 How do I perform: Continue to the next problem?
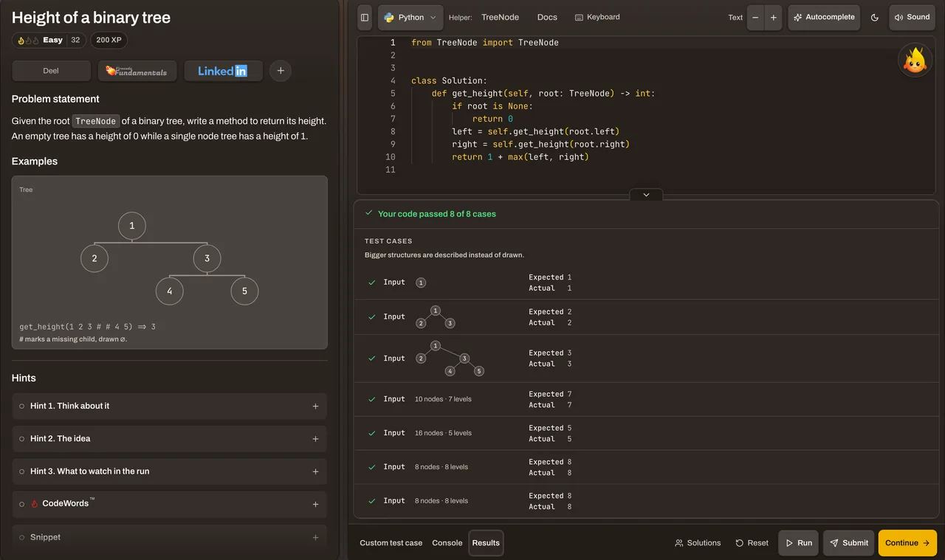907,543
